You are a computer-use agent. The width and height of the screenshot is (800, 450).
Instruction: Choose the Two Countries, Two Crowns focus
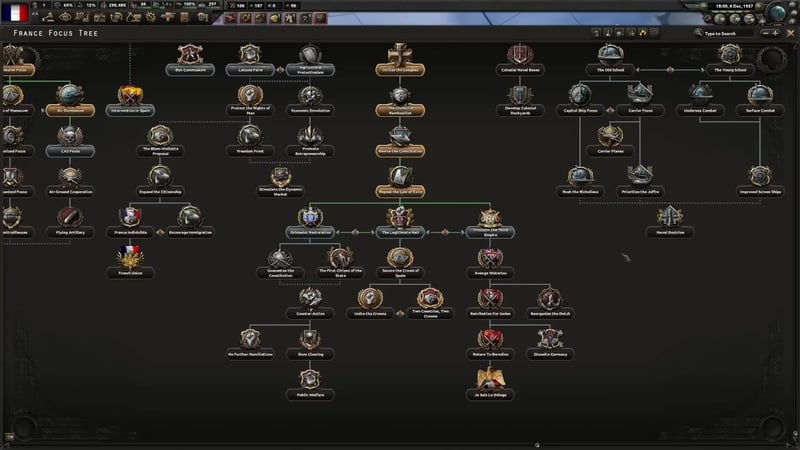(x=430, y=304)
